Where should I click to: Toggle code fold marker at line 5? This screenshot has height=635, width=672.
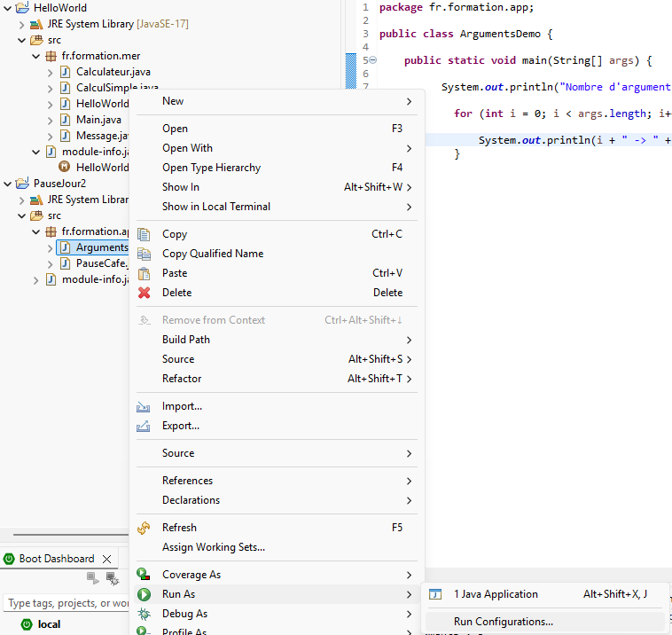tap(372, 60)
